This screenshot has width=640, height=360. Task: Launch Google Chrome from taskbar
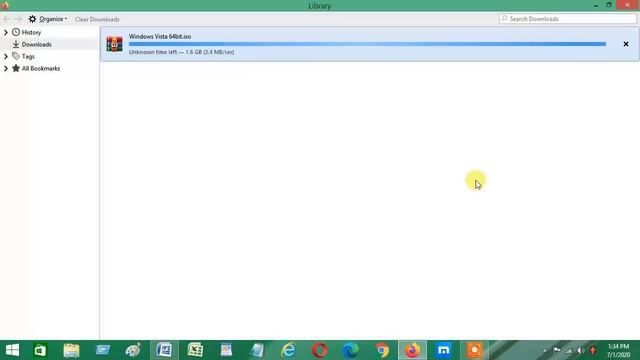(x=382, y=350)
